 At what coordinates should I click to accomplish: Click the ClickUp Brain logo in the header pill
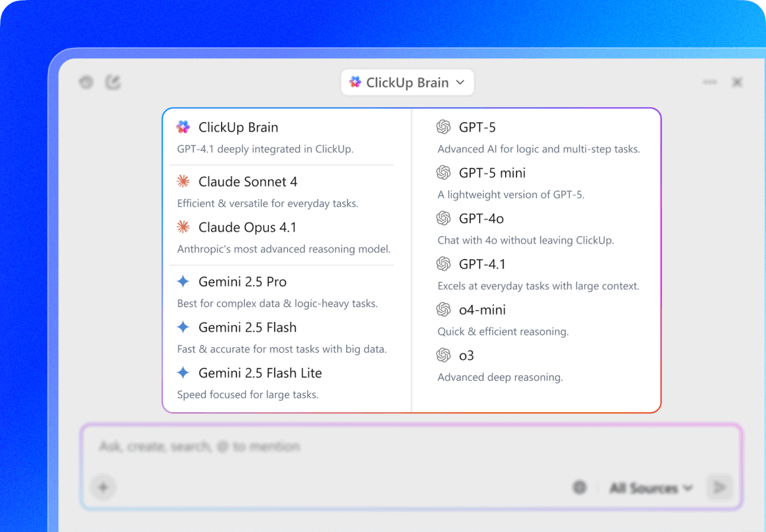[x=355, y=82]
